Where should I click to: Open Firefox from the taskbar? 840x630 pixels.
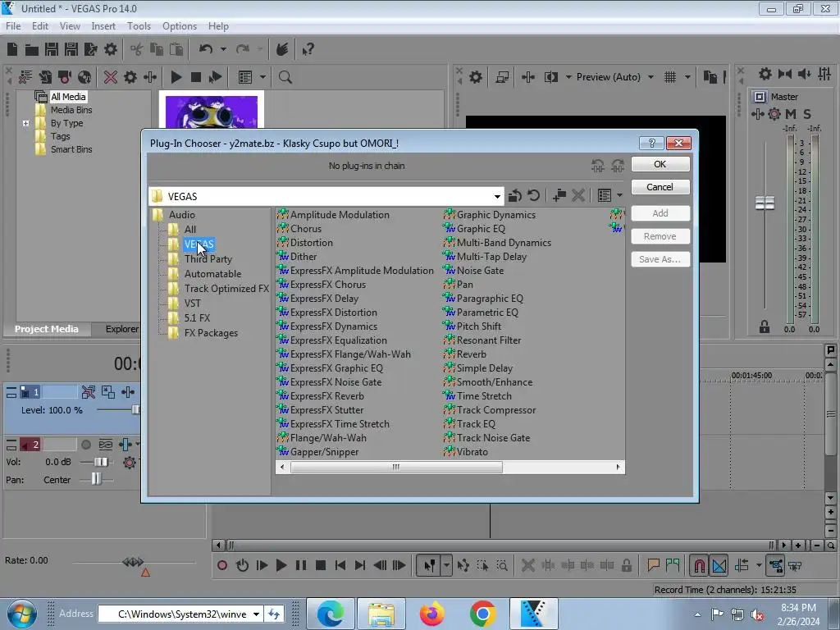coord(431,614)
